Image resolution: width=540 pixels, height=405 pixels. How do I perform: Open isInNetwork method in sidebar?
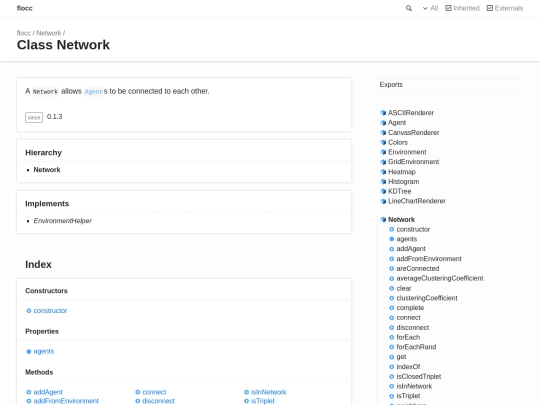click(414, 386)
